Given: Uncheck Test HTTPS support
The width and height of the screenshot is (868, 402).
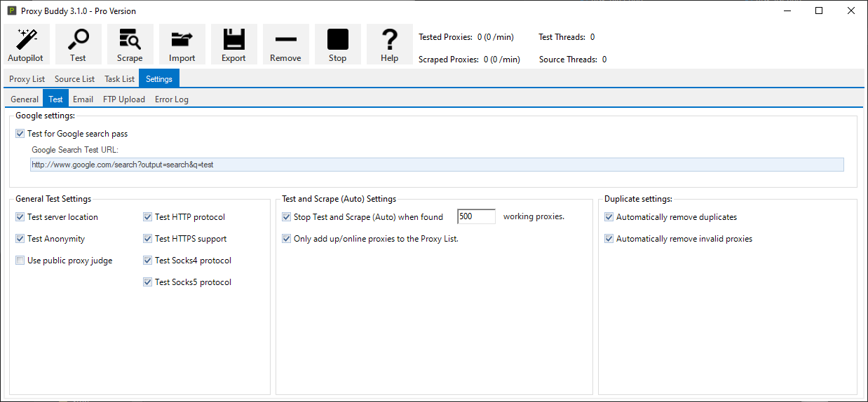Looking at the screenshot, I should pos(148,239).
